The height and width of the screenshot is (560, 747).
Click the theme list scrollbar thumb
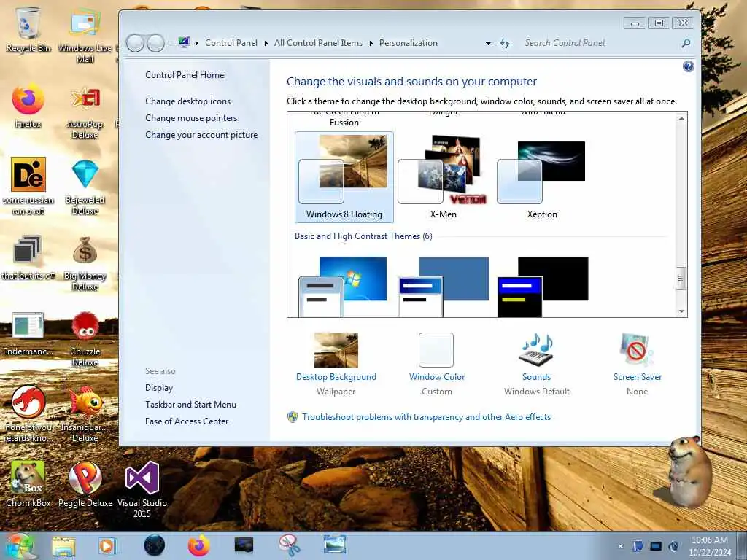tap(681, 279)
